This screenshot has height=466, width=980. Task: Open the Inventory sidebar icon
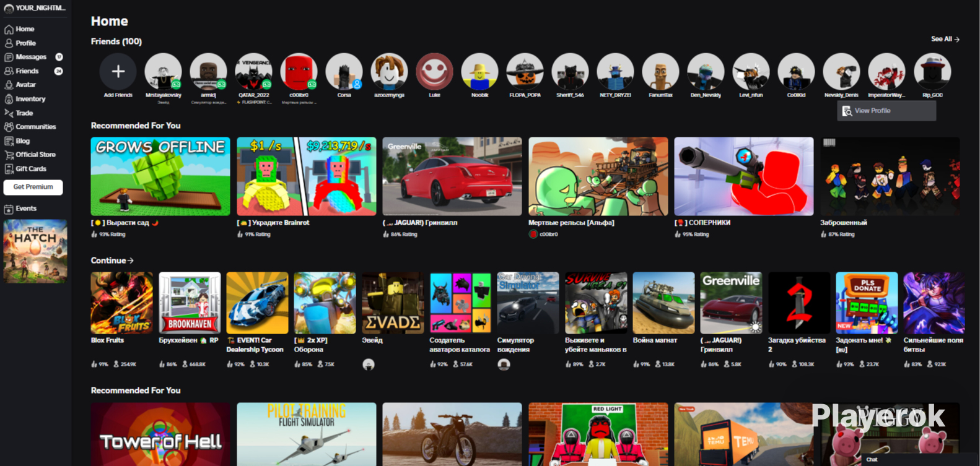(9, 99)
